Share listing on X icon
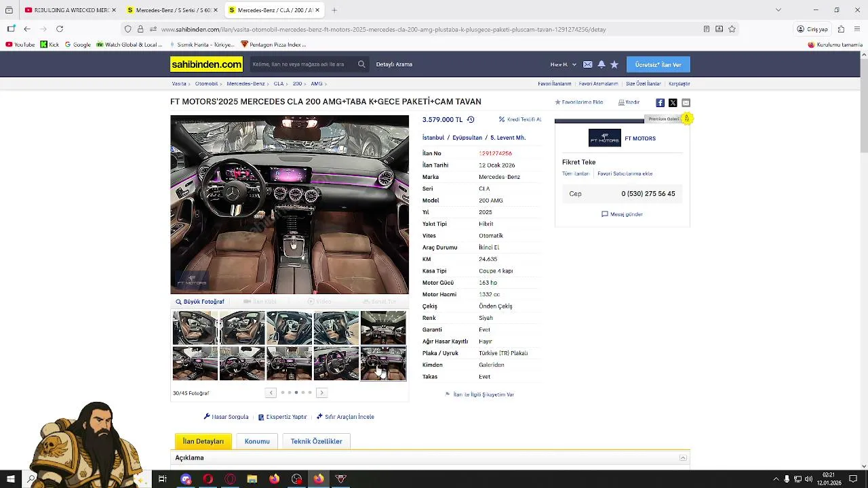The height and width of the screenshot is (488, 868). pyautogui.click(x=673, y=103)
